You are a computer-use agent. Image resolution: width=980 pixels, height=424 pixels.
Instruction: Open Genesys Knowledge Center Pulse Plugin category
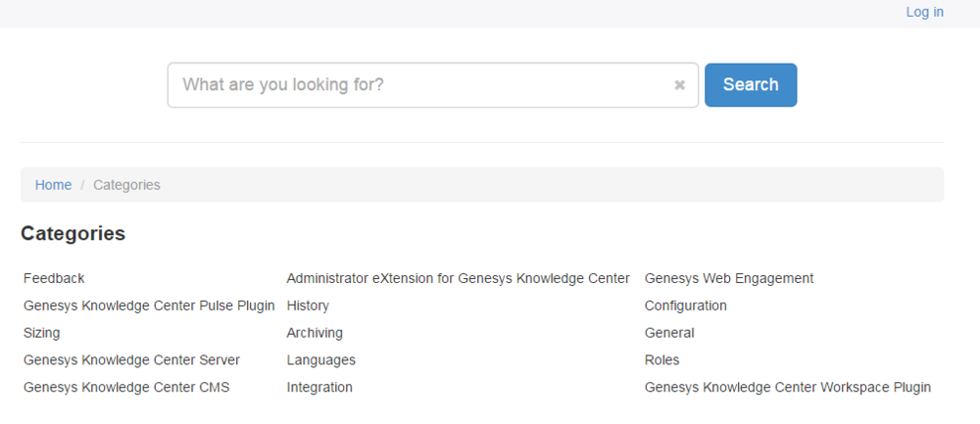[149, 306]
